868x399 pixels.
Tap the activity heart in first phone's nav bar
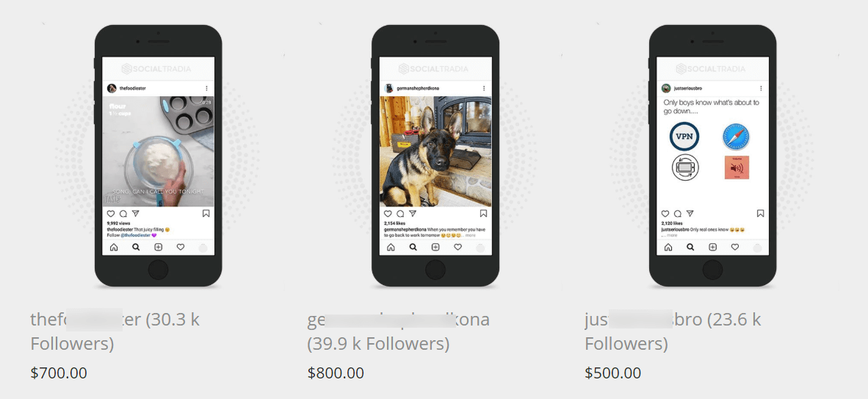tap(181, 247)
